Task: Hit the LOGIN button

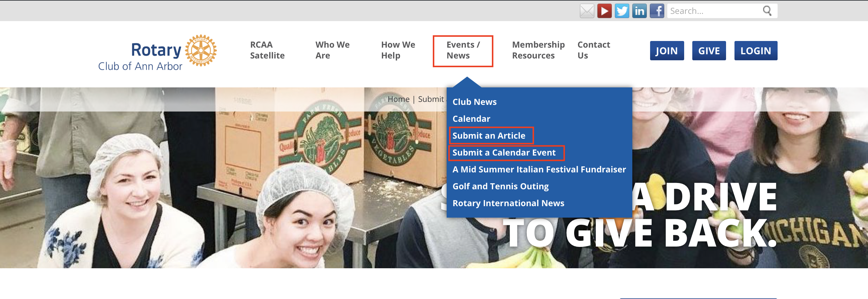Action: (756, 51)
